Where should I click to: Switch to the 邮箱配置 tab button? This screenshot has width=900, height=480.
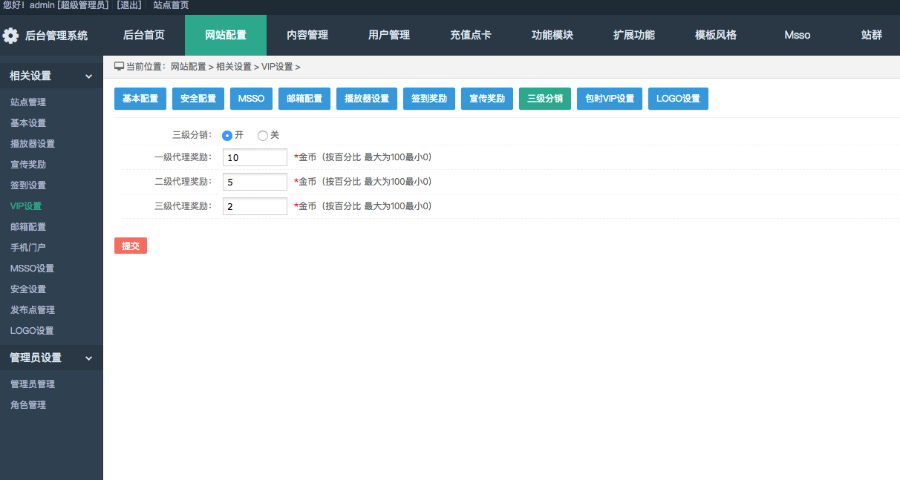tap(304, 99)
